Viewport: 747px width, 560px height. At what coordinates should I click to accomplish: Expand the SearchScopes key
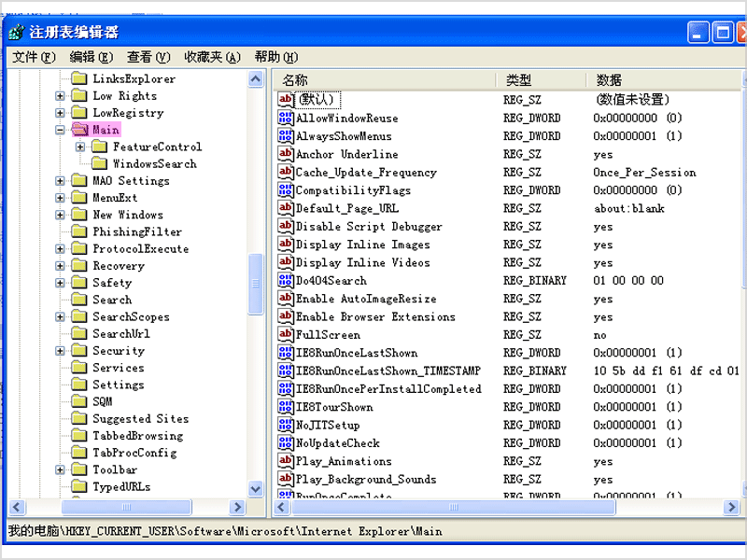tap(60, 316)
